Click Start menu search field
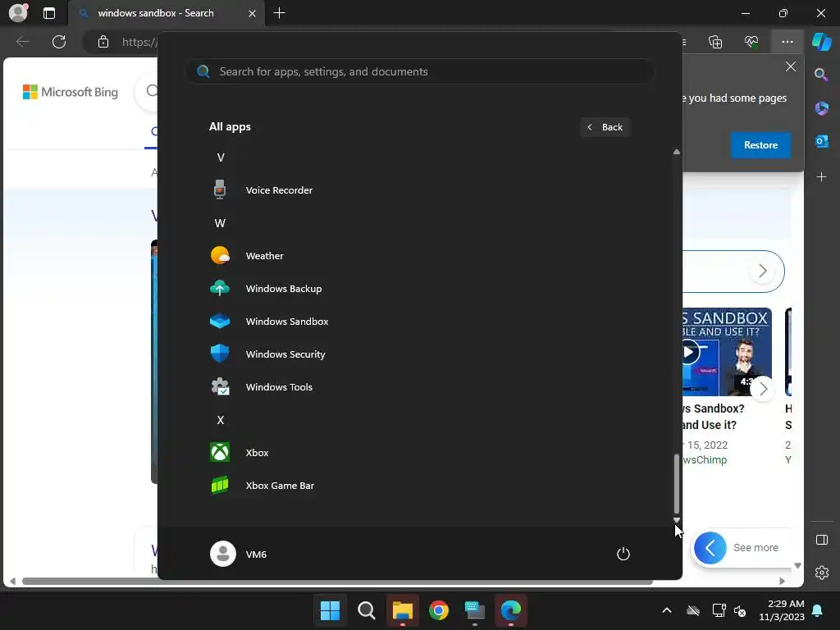Viewport: 840px width, 630px height. [x=419, y=71]
